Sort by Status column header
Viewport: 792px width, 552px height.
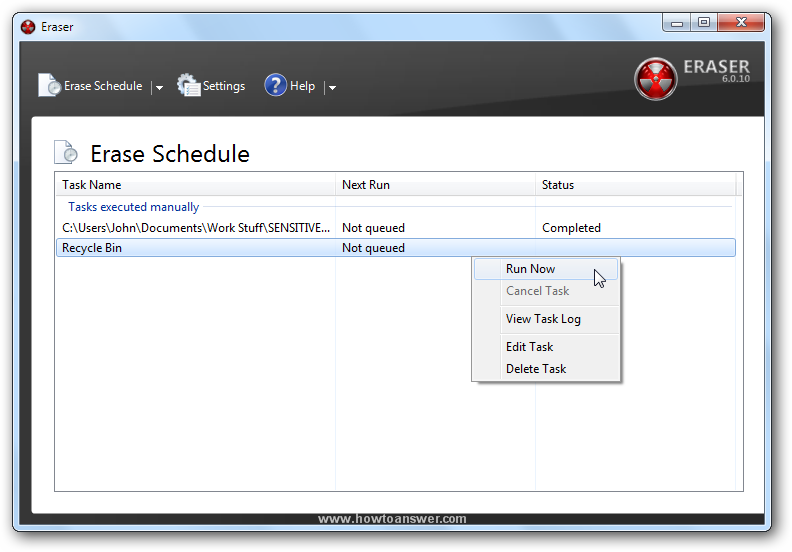(x=635, y=185)
